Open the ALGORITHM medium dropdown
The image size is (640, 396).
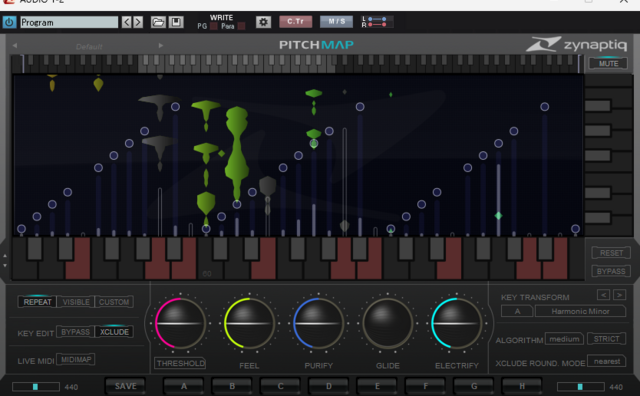click(x=564, y=339)
